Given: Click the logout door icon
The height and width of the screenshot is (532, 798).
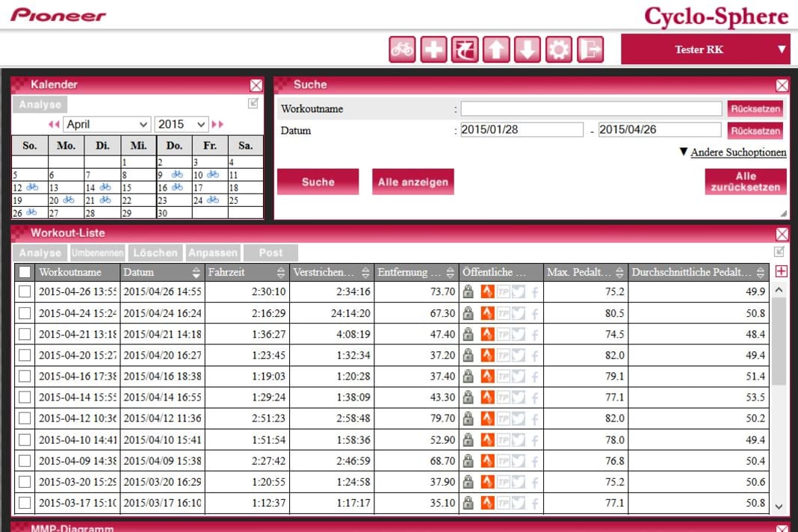Looking at the screenshot, I should pos(590,50).
